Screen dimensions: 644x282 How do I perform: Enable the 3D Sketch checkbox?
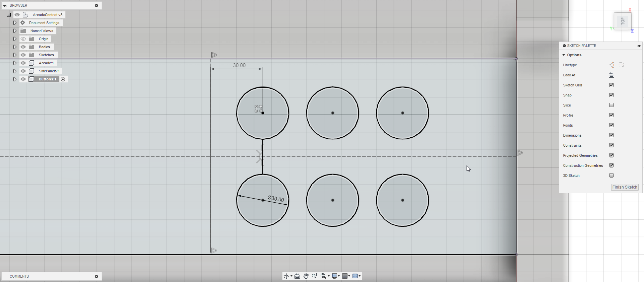tap(611, 175)
